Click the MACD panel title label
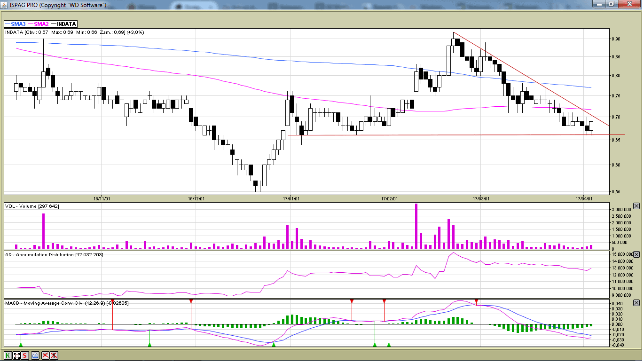This screenshot has height=363, width=644. pos(67,303)
